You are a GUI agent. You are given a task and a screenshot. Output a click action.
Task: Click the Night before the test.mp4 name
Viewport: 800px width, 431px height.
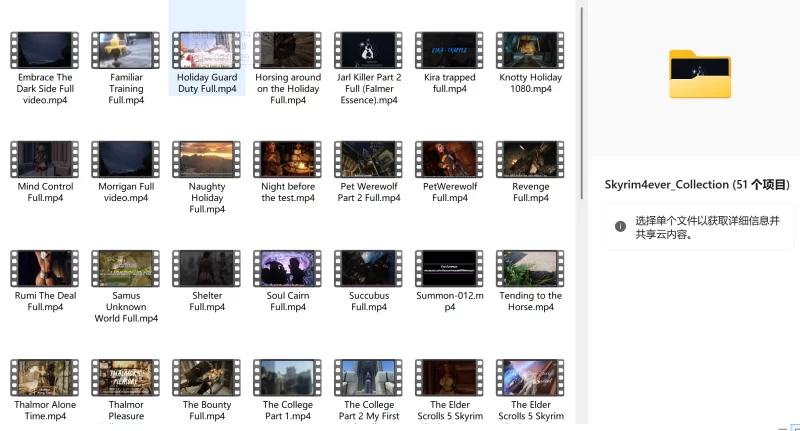pos(288,192)
